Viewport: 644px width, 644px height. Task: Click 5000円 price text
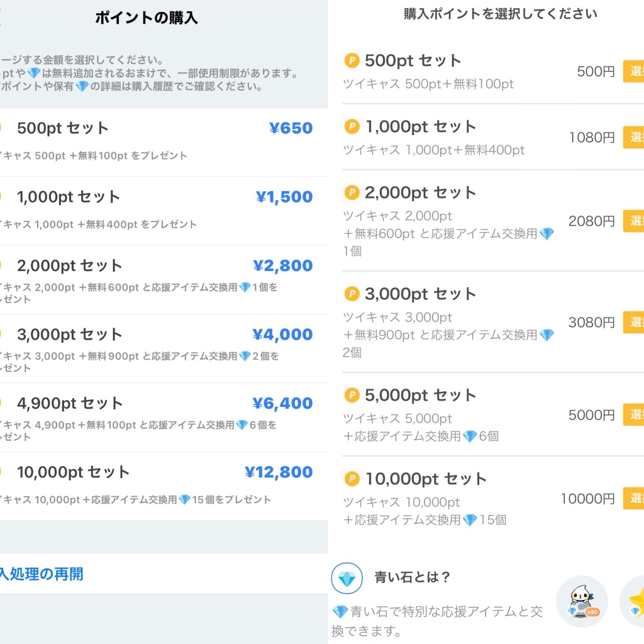click(591, 415)
